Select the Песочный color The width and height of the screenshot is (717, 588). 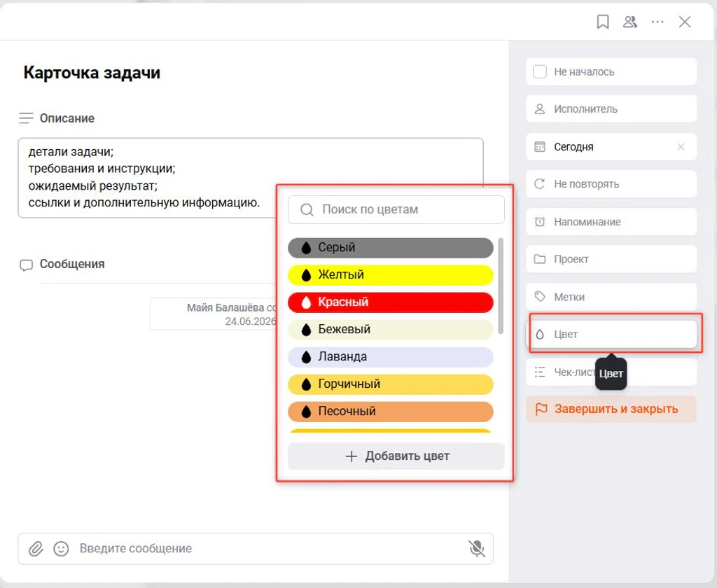(391, 412)
